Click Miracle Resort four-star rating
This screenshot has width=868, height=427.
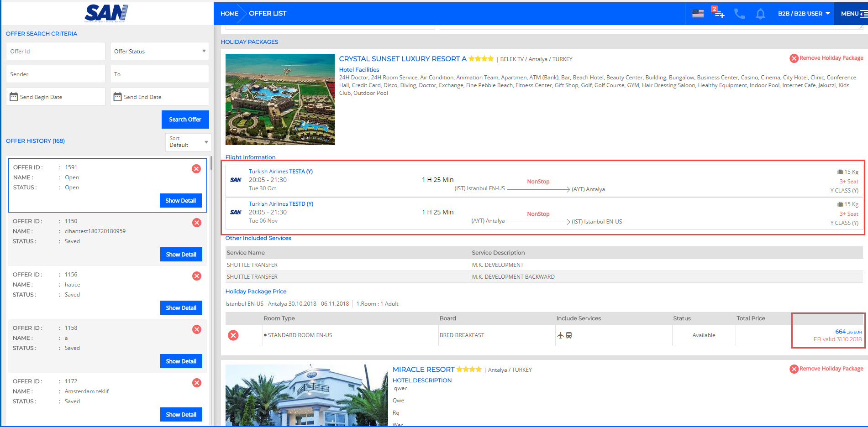click(469, 370)
